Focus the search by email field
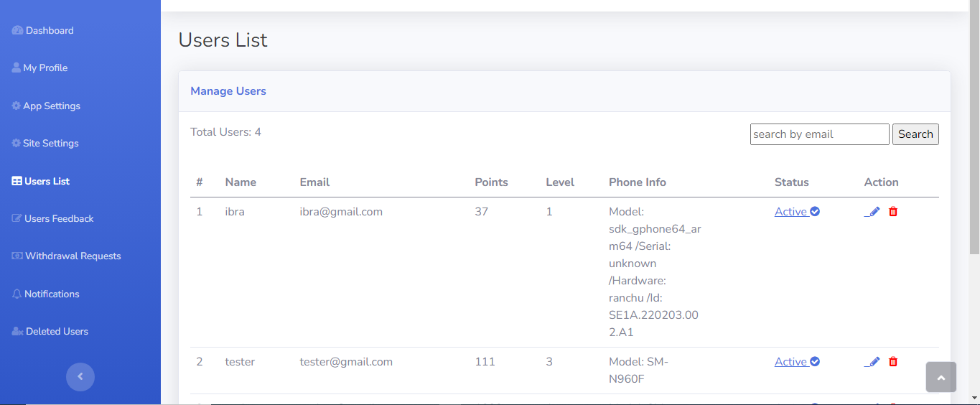The width and height of the screenshot is (980, 405). pos(819,134)
